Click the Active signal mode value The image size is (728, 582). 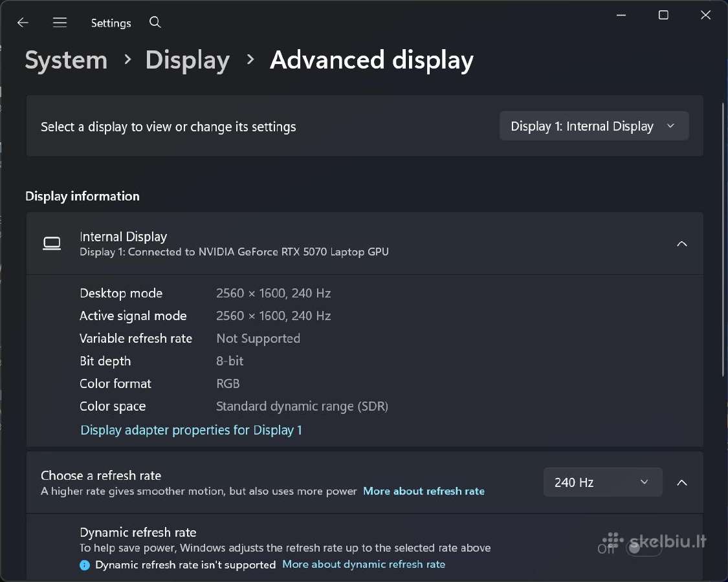click(x=273, y=316)
